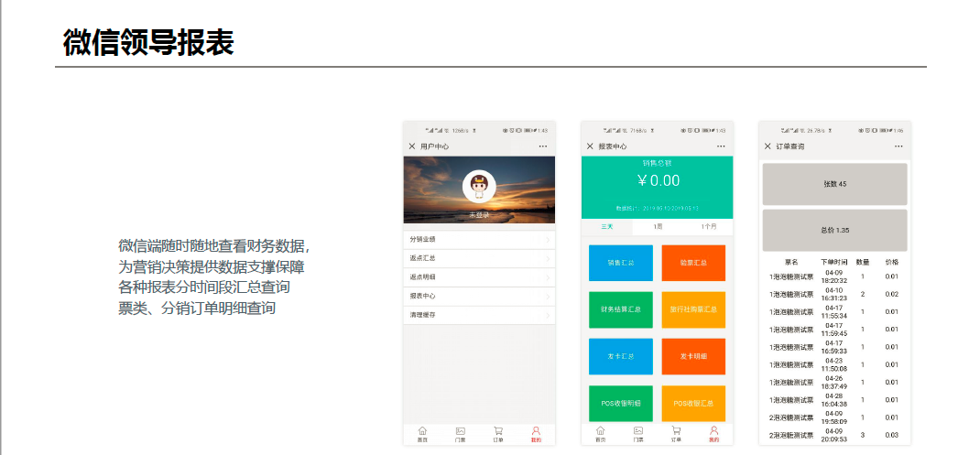Screen dimensions: 980x455
Task: Open the 订单 cart icon in 报表中心 screen
Action: tap(676, 433)
